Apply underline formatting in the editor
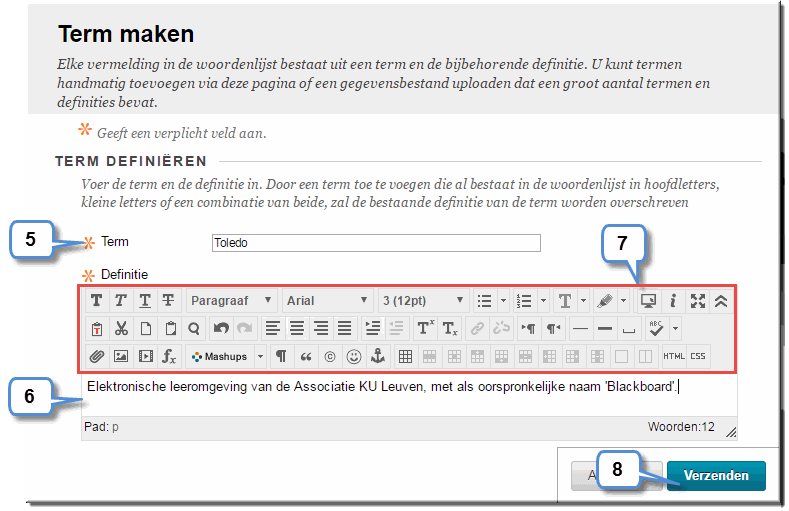This screenshot has width=789, height=511. coord(144,301)
